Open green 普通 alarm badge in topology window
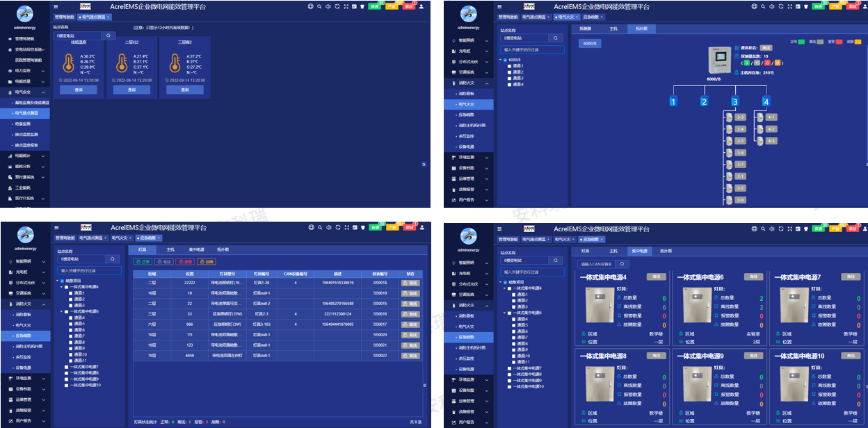This screenshot has width=868, height=428. [x=818, y=7]
